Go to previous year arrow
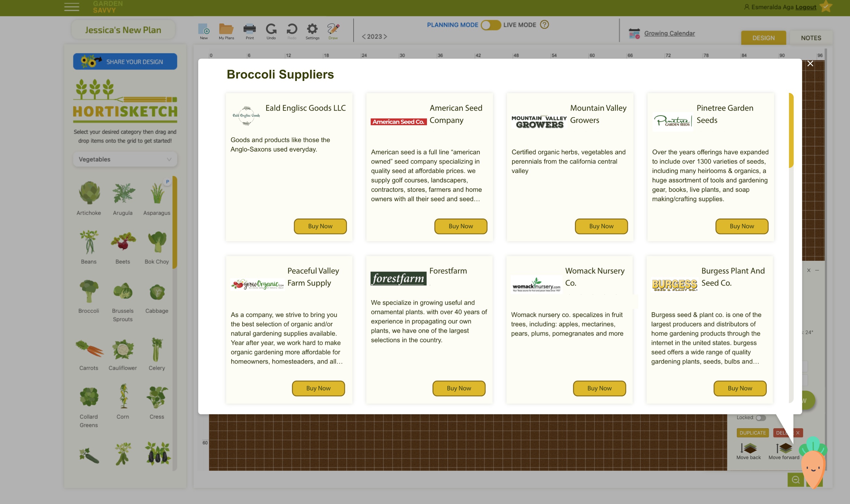Viewport: 850px width, 504px height. [x=364, y=36]
